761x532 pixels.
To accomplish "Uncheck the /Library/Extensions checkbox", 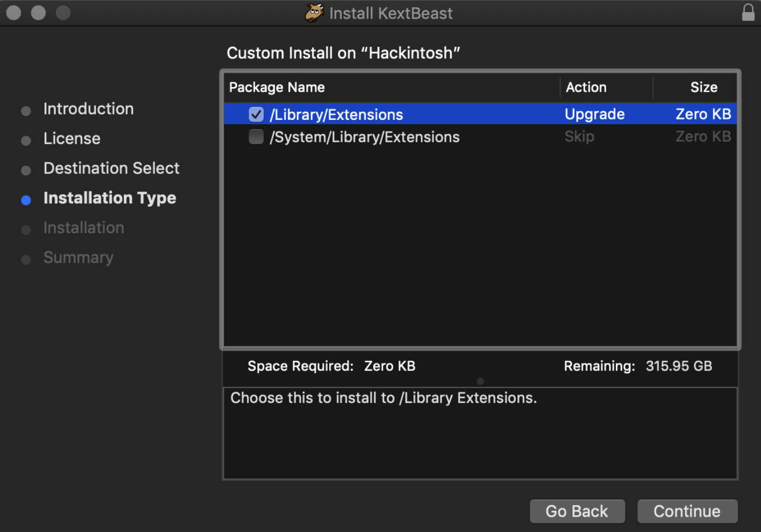I will pos(256,114).
